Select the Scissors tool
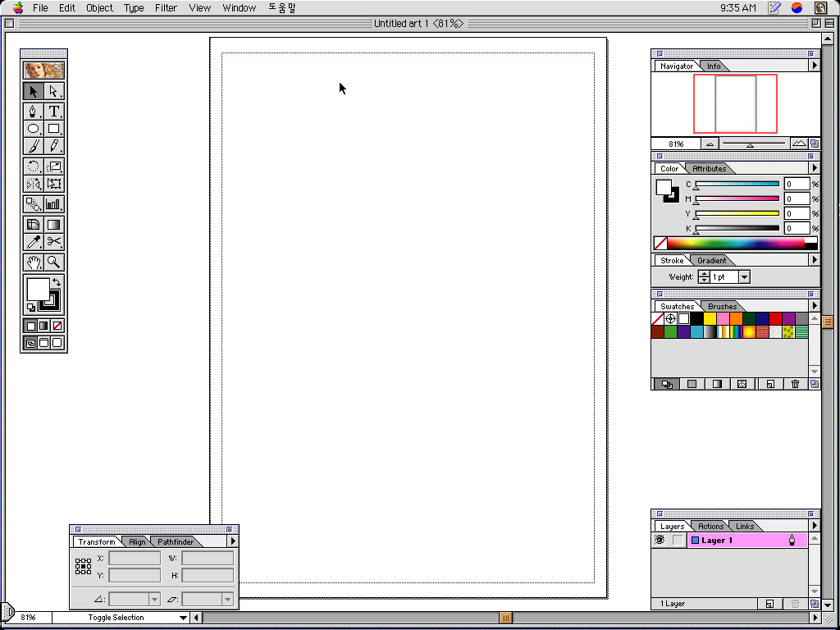The width and height of the screenshot is (840, 630). 54,241
